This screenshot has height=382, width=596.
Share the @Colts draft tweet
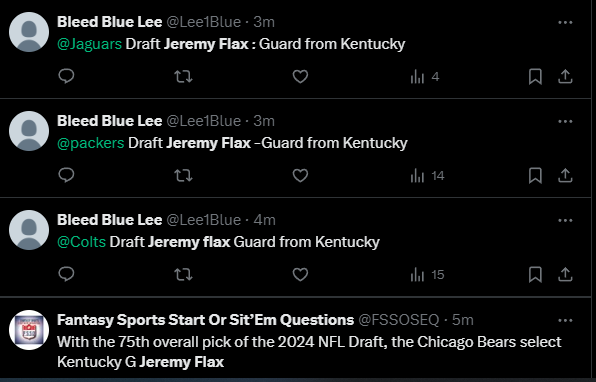pyautogui.click(x=565, y=274)
